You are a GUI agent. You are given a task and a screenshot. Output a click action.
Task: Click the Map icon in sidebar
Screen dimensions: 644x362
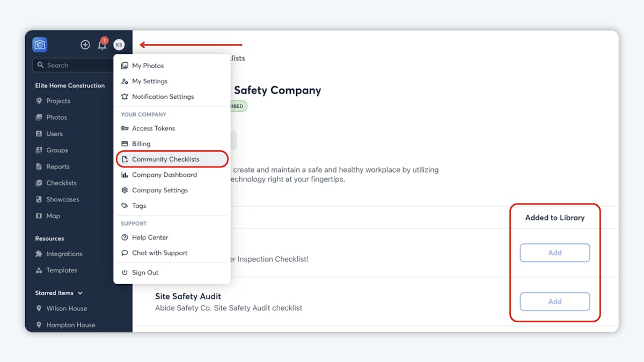[39, 216]
